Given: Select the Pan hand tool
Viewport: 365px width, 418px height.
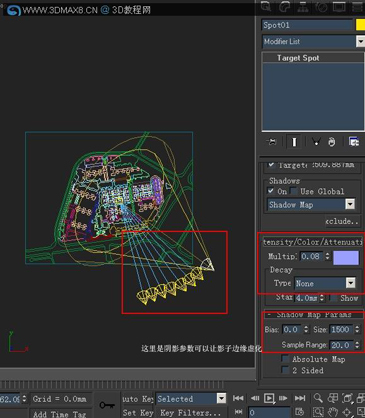Looking at the screenshot, I should tap(333, 412).
